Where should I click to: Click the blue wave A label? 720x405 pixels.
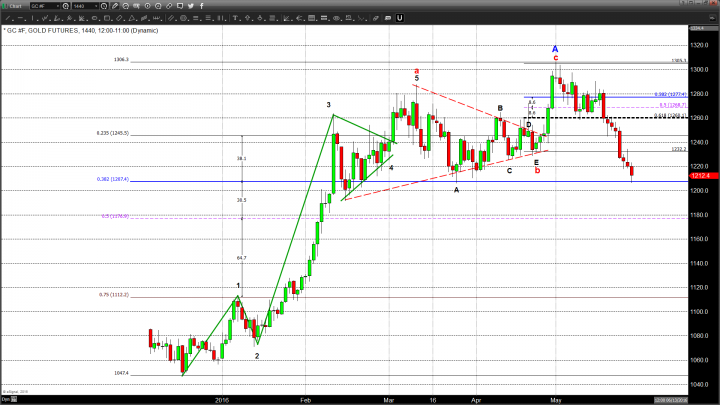click(x=555, y=49)
